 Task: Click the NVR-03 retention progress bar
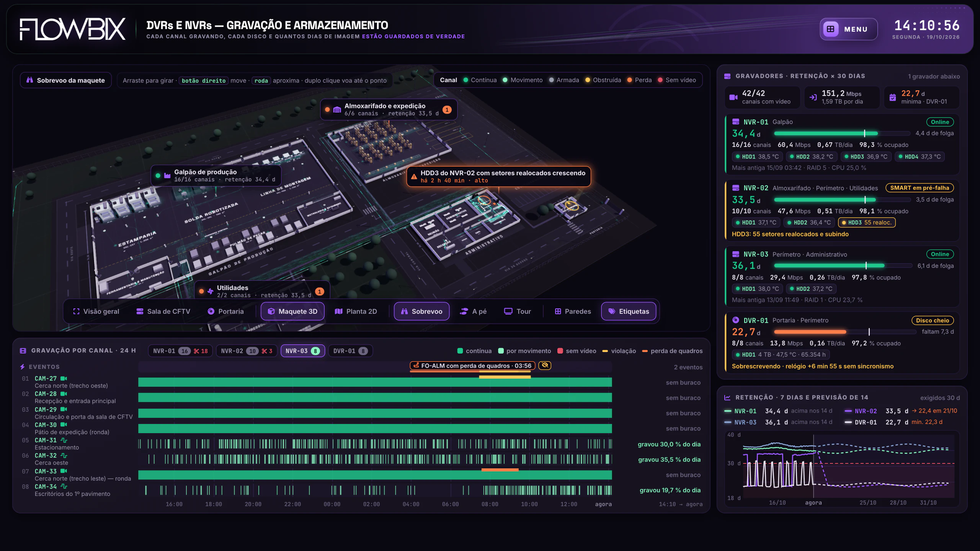click(x=843, y=266)
